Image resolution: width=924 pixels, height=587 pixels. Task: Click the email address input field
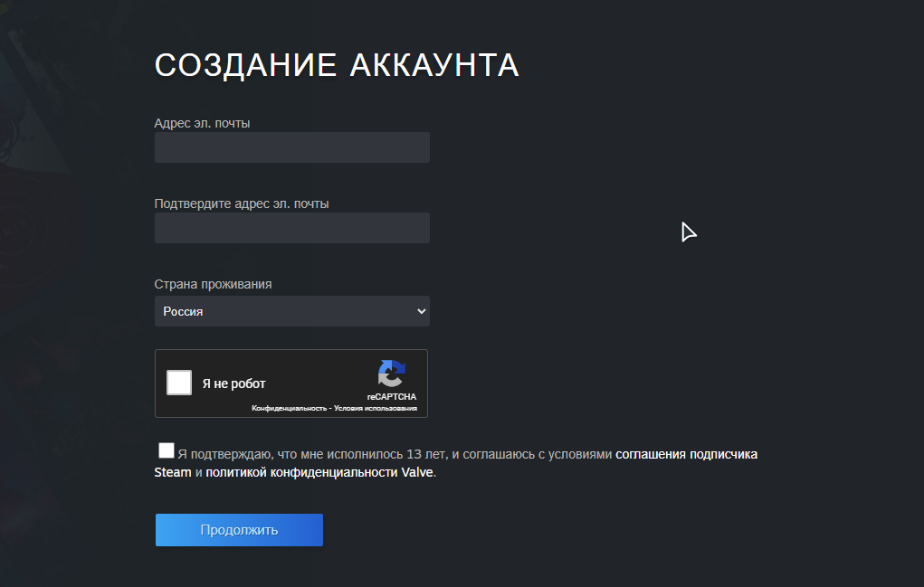[291, 147]
